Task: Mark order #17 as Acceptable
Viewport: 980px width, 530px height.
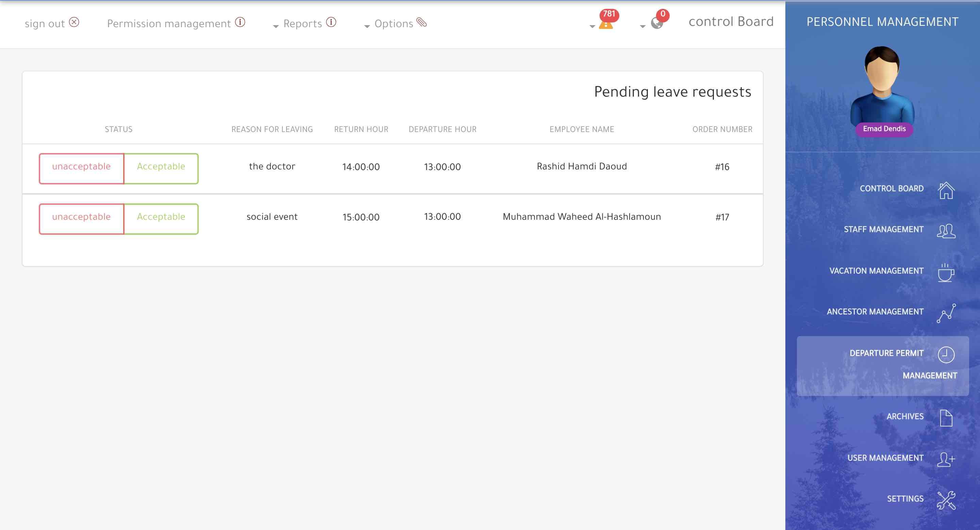Action: [161, 219]
